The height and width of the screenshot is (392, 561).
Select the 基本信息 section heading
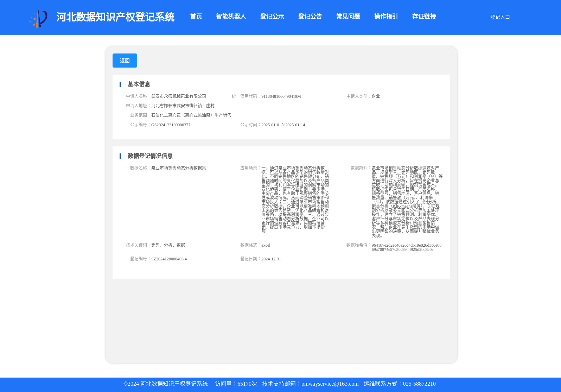[x=139, y=84]
